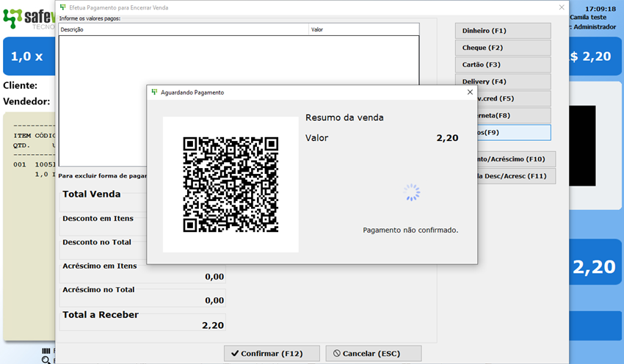Click the clock showing 17:09:18

[601, 9]
